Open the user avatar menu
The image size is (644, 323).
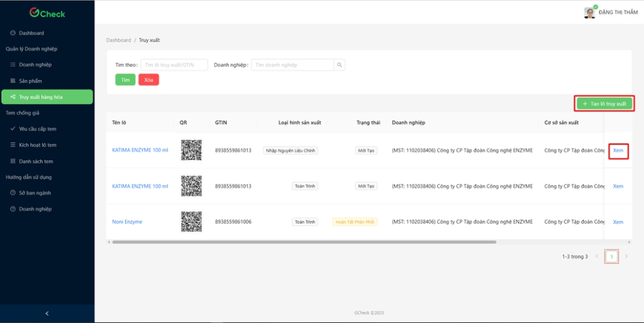[x=590, y=12]
